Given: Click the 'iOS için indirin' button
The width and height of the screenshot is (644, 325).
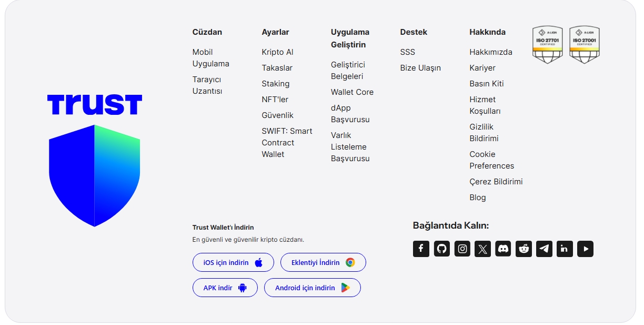Looking at the screenshot, I should (x=233, y=262).
